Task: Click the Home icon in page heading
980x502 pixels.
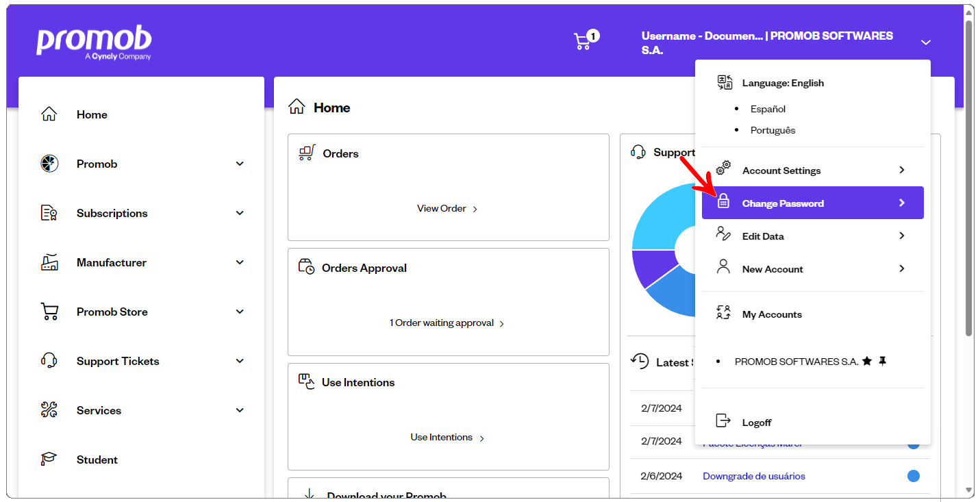Action: 297,107
